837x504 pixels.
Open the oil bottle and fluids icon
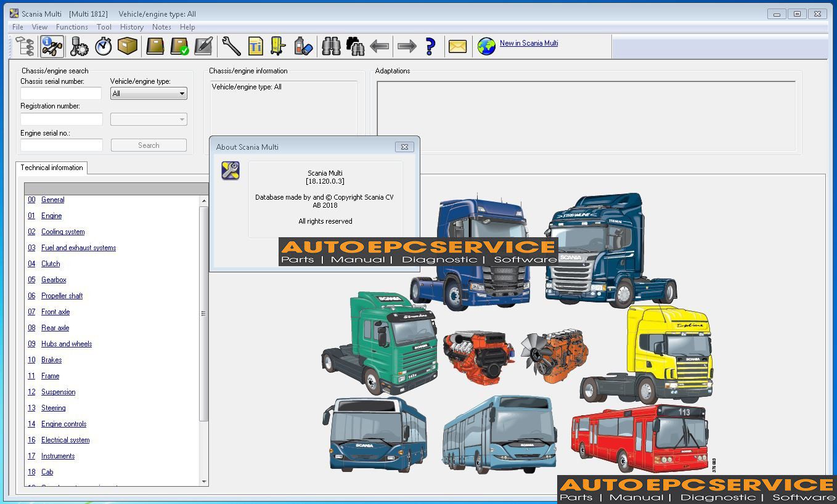pos(303,46)
